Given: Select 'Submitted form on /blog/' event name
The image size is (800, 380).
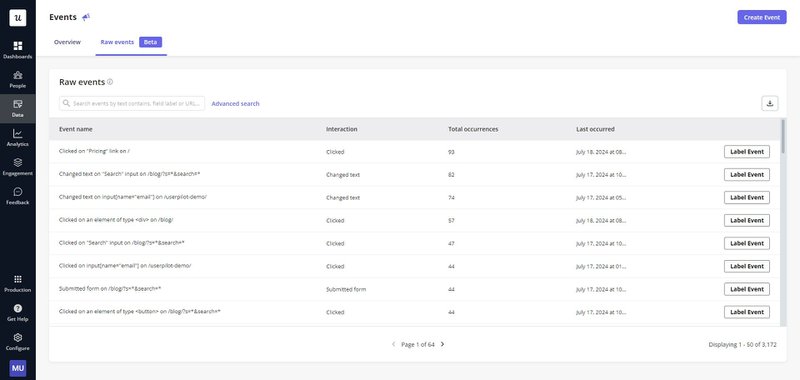Looking at the screenshot, I should click(x=110, y=289).
